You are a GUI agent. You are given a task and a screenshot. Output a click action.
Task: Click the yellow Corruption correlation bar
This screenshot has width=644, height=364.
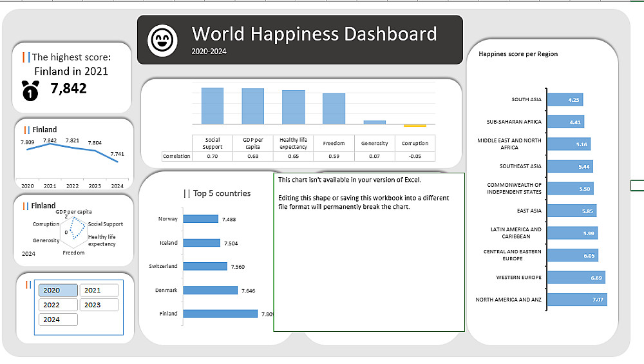pyautogui.click(x=415, y=125)
